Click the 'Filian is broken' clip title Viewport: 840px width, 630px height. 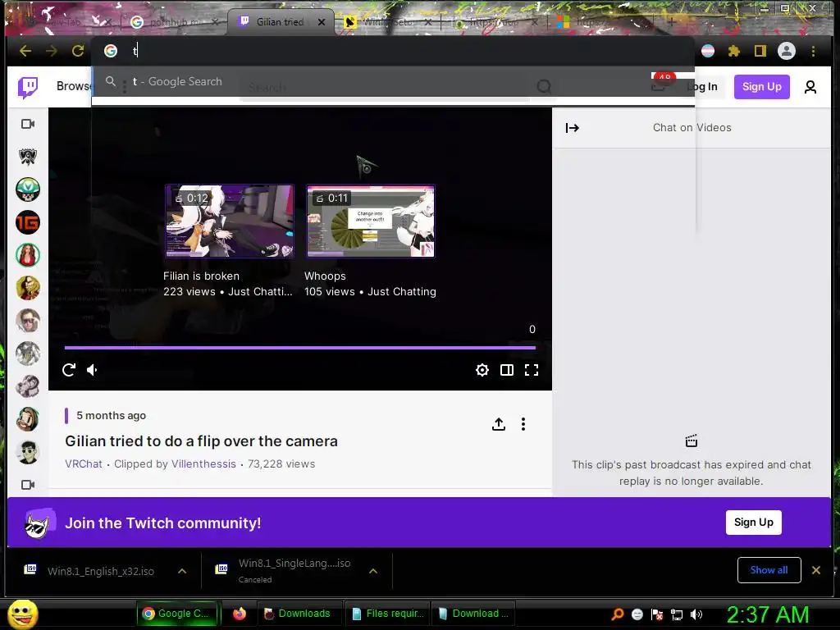tap(202, 276)
